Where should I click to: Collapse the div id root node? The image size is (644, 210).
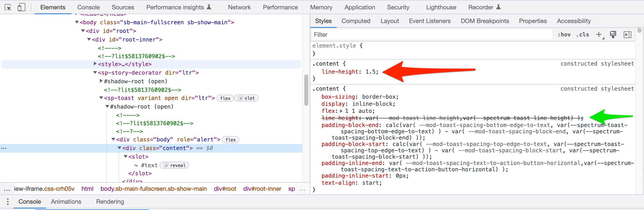click(x=83, y=31)
